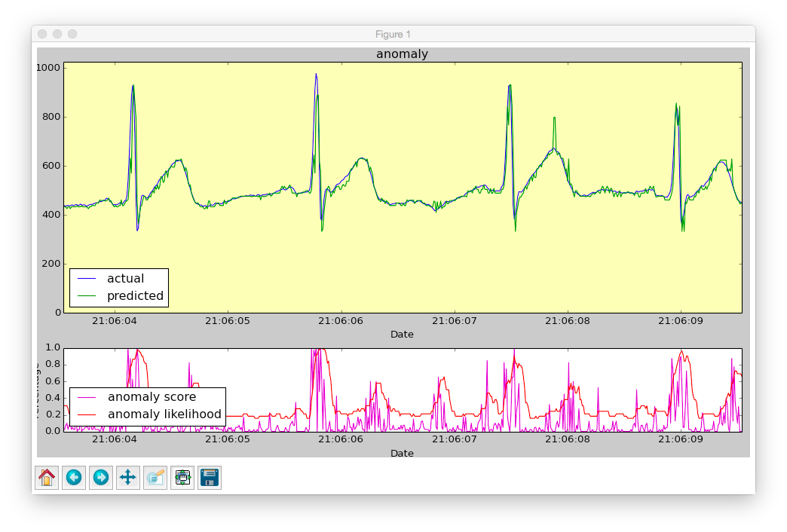
Task: Select the pencil edit icon on the toolbar
Action: [155, 477]
